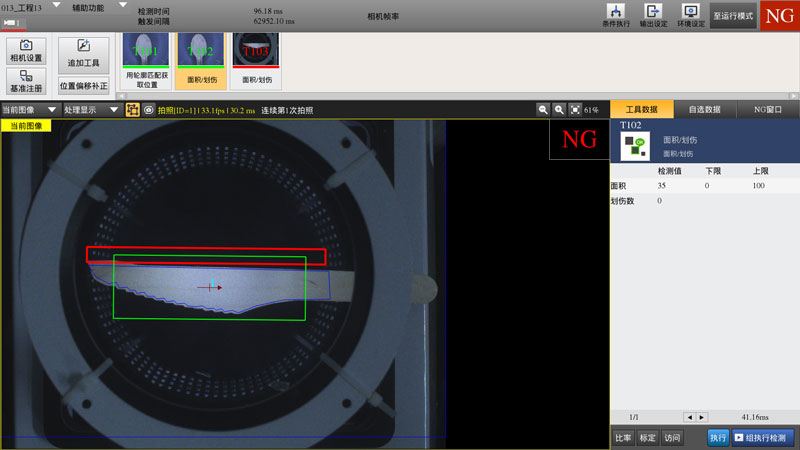800x450 pixels.
Task: Switch to the NG窗口 tab
Action: [x=767, y=110]
